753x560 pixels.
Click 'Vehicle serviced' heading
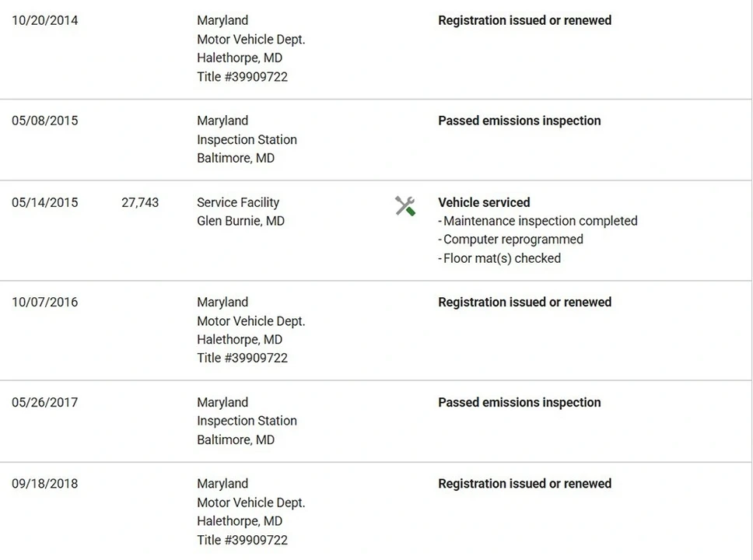pyautogui.click(x=484, y=203)
